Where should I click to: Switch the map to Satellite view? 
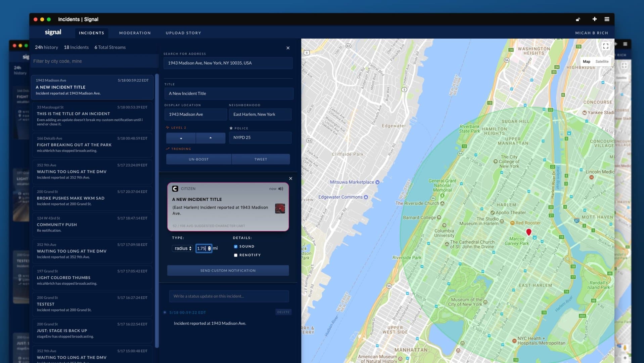tap(602, 62)
